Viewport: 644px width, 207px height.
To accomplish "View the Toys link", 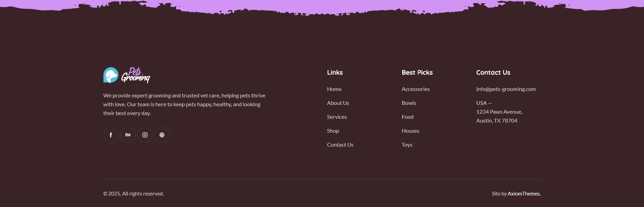I will pyautogui.click(x=407, y=145).
